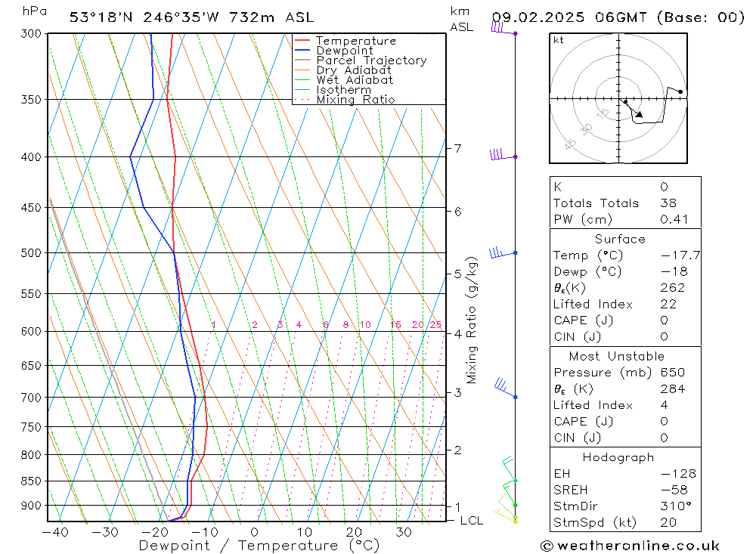Viewport: 756px width, 554px height.
Task: Click the LCL label on the height axis
Action: click(x=471, y=521)
